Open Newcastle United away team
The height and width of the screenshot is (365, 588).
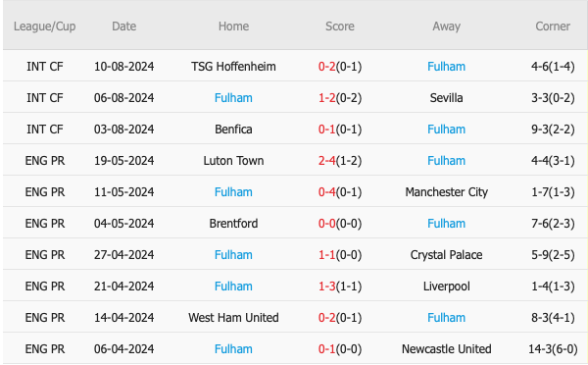coord(446,349)
